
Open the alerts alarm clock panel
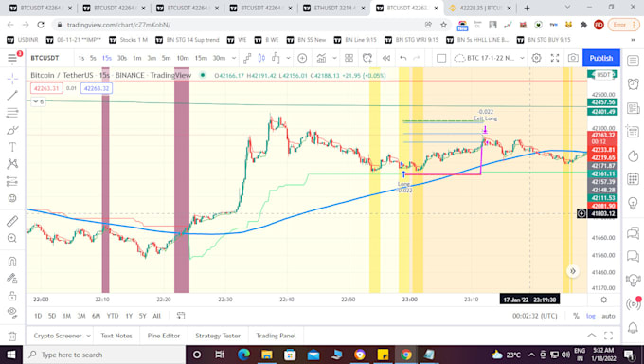click(x=633, y=84)
